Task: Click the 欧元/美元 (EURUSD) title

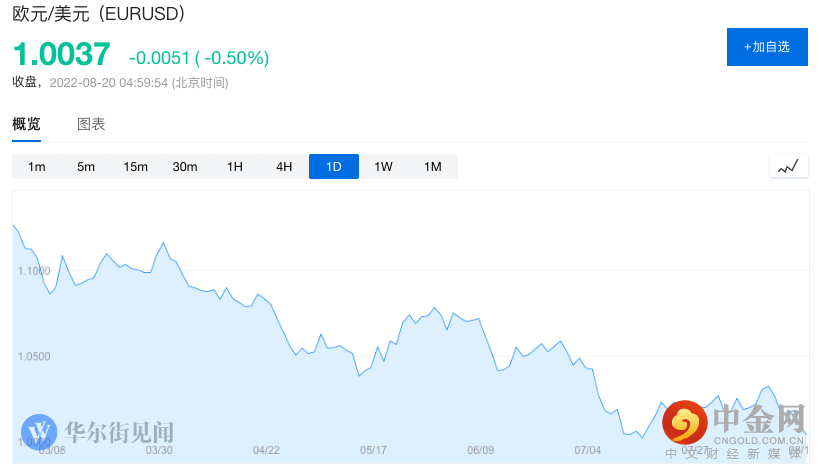Action: pyautogui.click(x=98, y=14)
